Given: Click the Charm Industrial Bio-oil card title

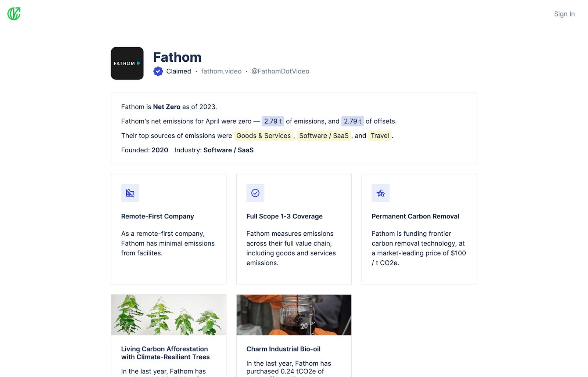Looking at the screenshot, I should [x=283, y=349].
